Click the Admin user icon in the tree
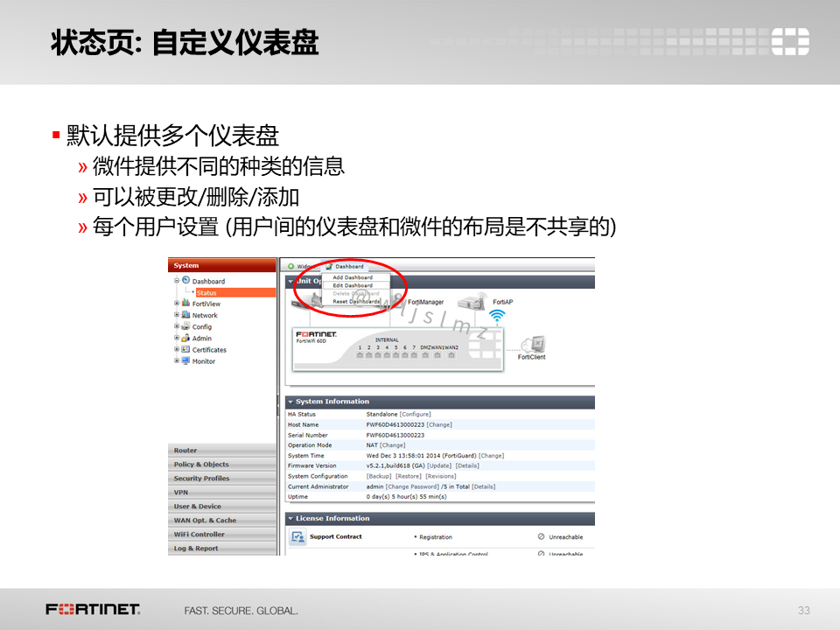Viewport: 840px width, 630px height. [185, 338]
